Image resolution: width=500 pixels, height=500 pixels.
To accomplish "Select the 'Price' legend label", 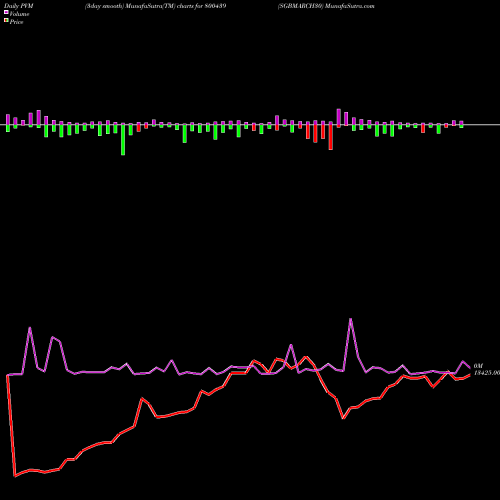I will coord(16,22).
